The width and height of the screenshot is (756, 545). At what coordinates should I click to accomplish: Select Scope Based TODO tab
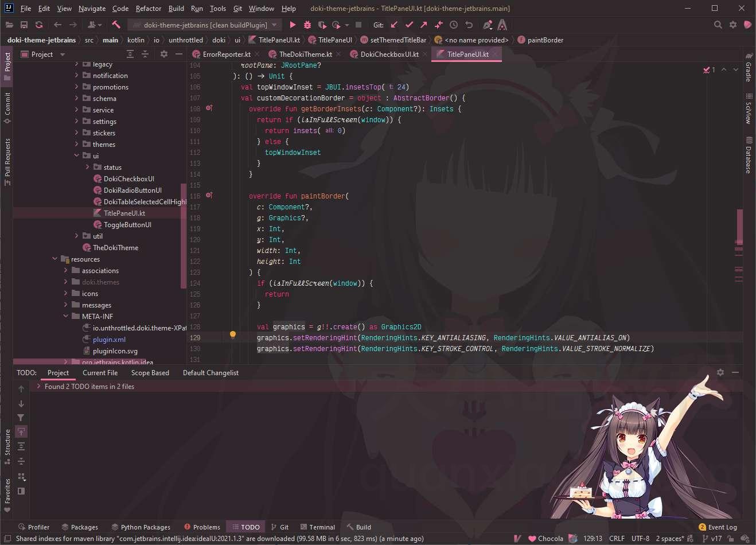click(150, 372)
